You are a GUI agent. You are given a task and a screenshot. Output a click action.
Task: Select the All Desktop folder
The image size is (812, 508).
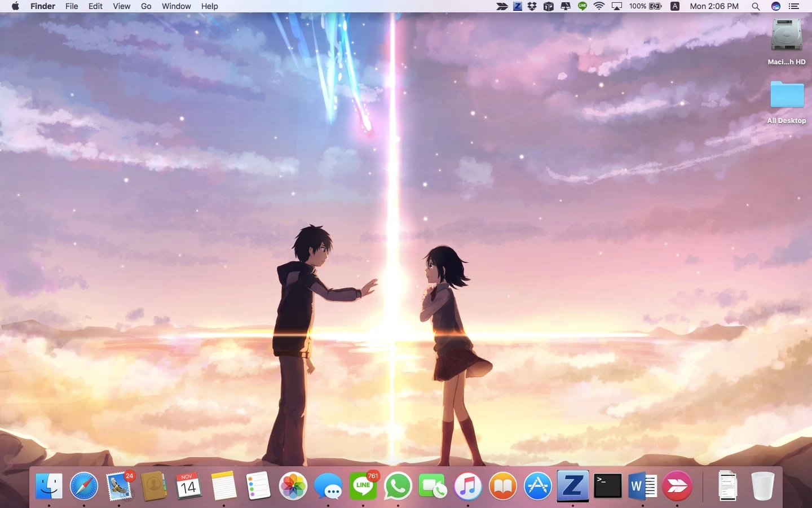787,94
